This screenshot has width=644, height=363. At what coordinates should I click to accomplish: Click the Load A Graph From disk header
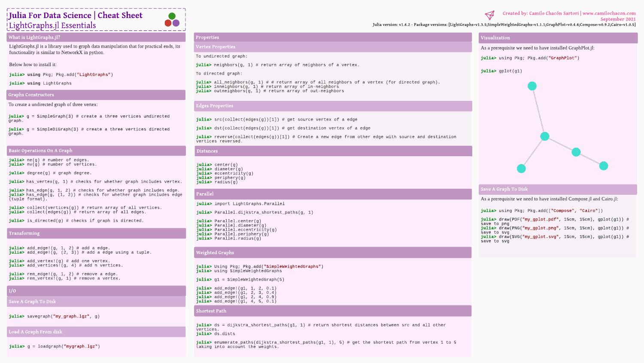pyautogui.click(x=35, y=332)
